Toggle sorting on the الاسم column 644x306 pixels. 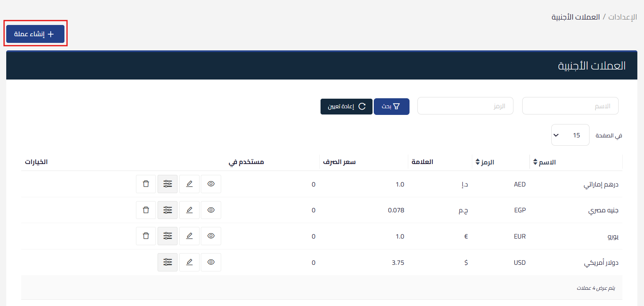click(535, 162)
